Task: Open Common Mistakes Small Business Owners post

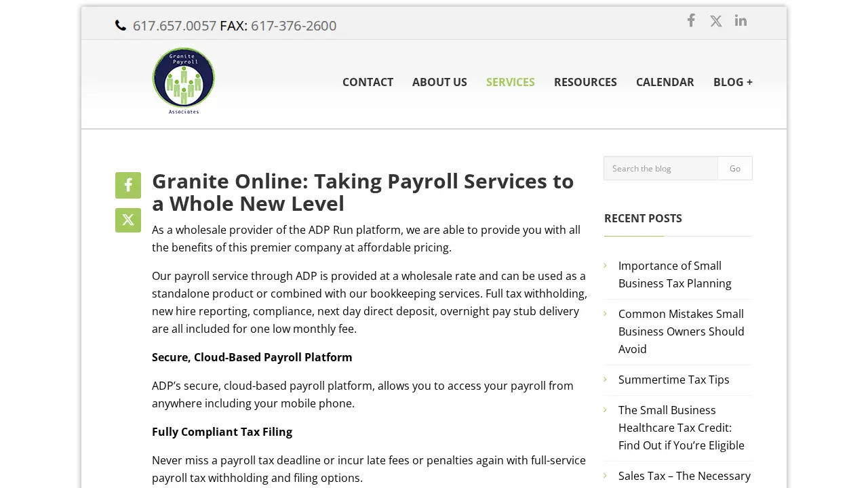Action: click(682, 331)
